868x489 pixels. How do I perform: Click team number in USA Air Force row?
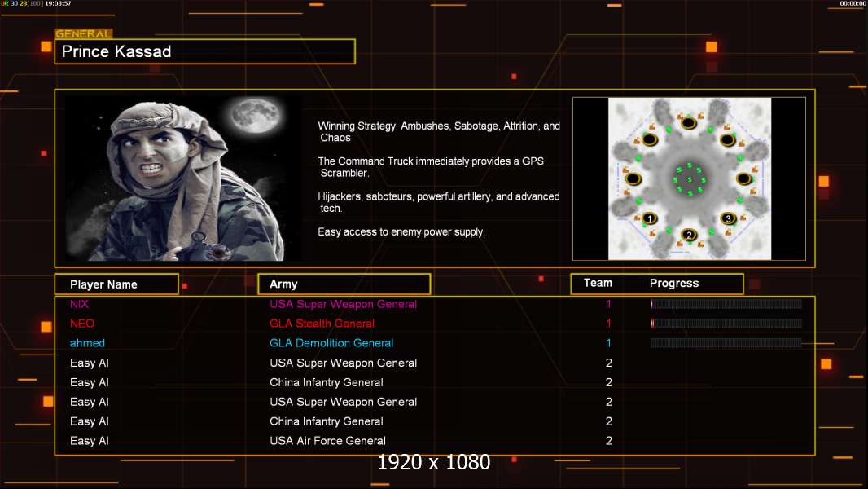609,441
